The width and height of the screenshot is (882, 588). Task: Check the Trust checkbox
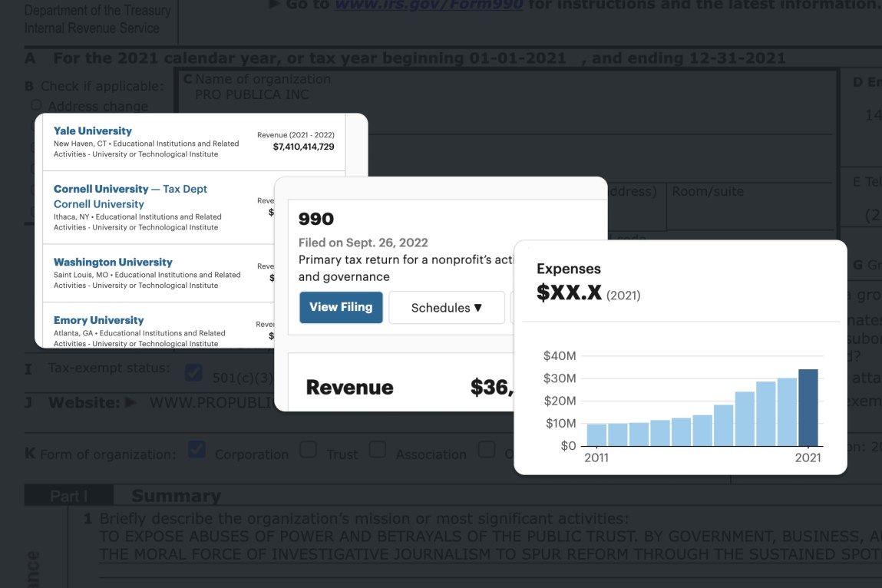point(309,451)
